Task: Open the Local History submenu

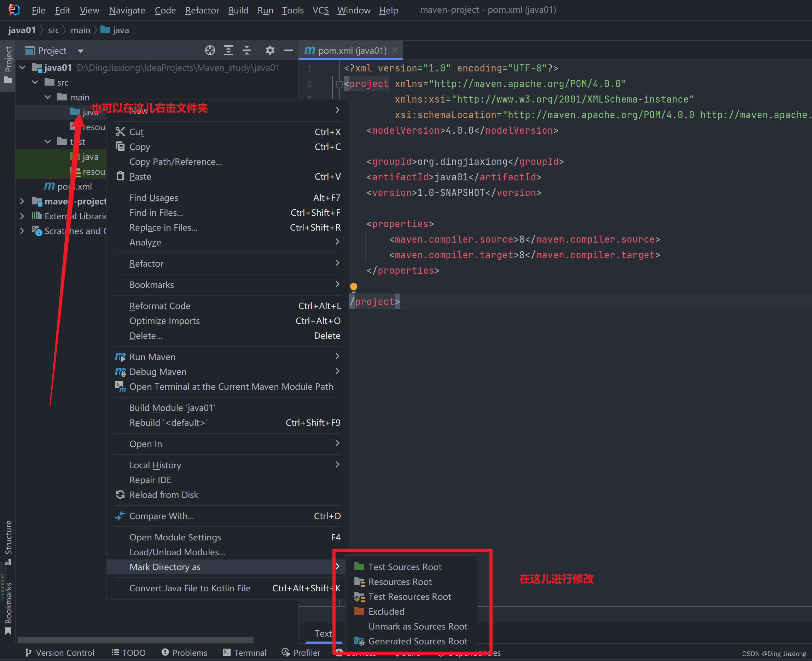Action: point(227,465)
